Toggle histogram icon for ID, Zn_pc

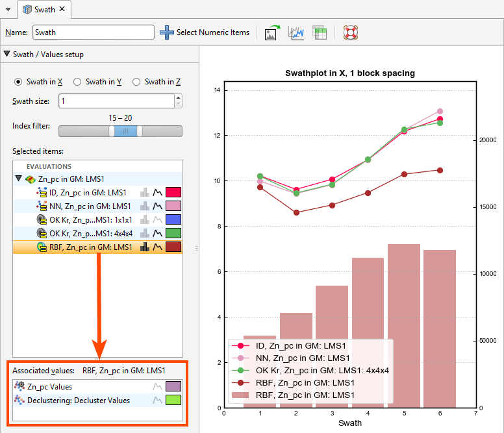[145, 192]
